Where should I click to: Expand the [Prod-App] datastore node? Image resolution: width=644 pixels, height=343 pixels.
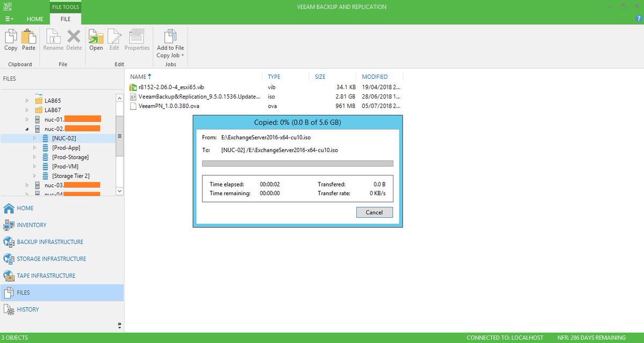click(x=35, y=147)
